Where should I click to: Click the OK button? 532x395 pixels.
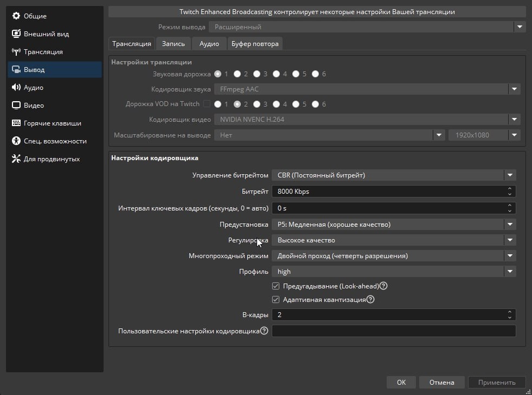coord(401,382)
